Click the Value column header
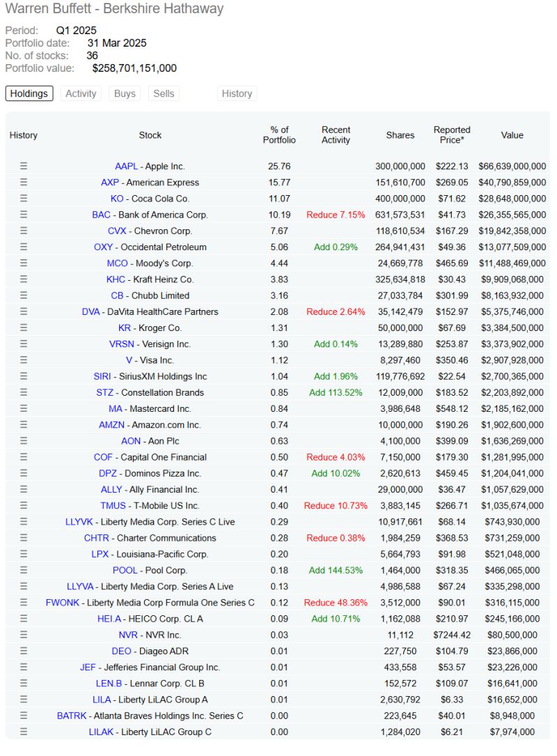 (512, 135)
